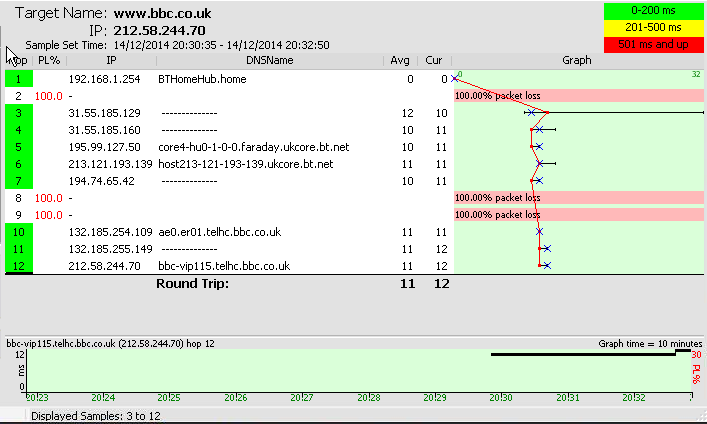The width and height of the screenshot is (707, 424).
Task: Click hop 2 packet loss bar in graph
Action: tap(578, 96)
